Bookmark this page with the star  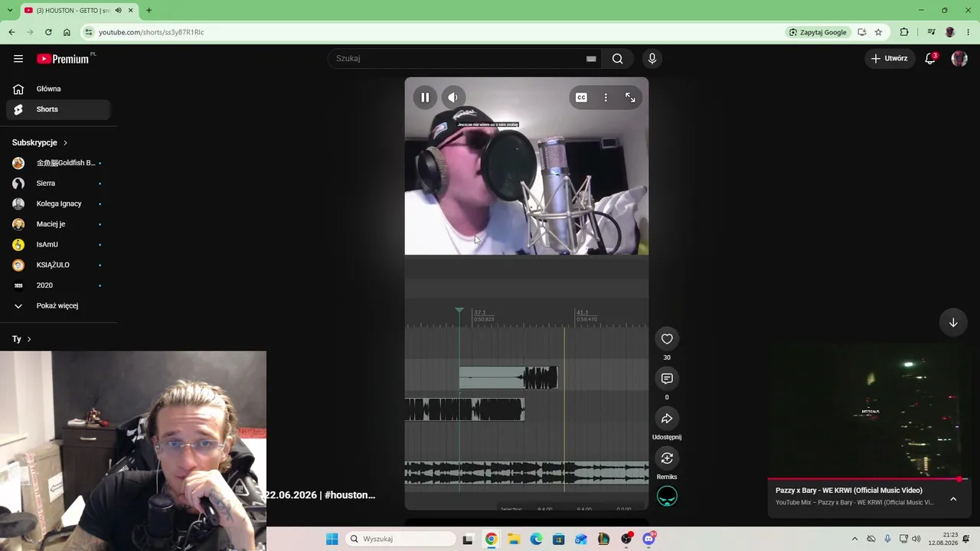pyautogui.click(x=878, y=32)
